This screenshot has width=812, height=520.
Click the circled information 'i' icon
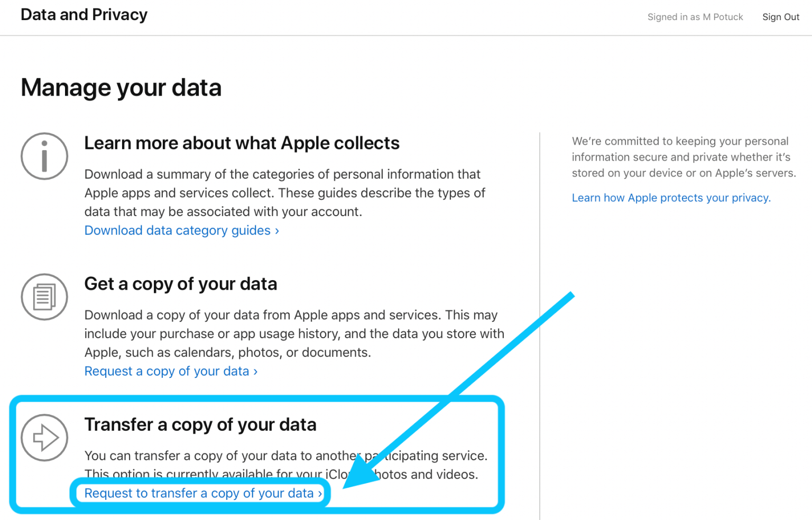(x=44, y=156)
